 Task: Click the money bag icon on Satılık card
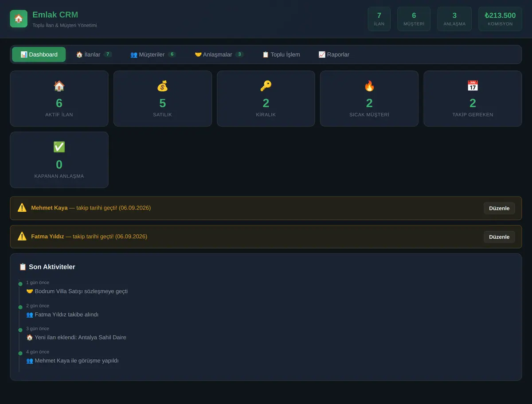click(163, 86)
